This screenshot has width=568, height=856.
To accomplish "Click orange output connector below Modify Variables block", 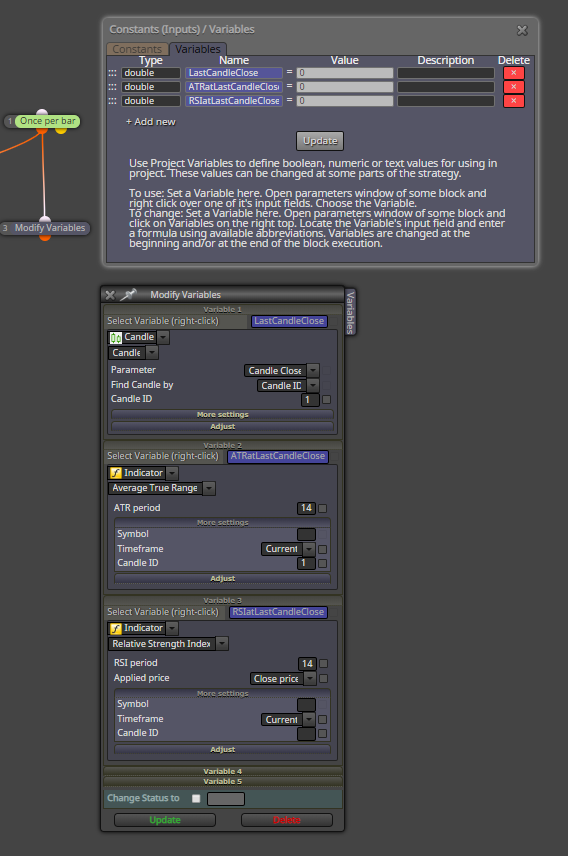I will tap(45, 237).
